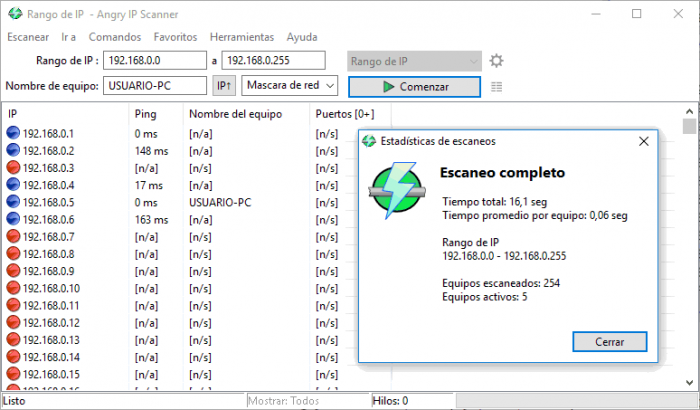Open the Favoritos menu

175,37
